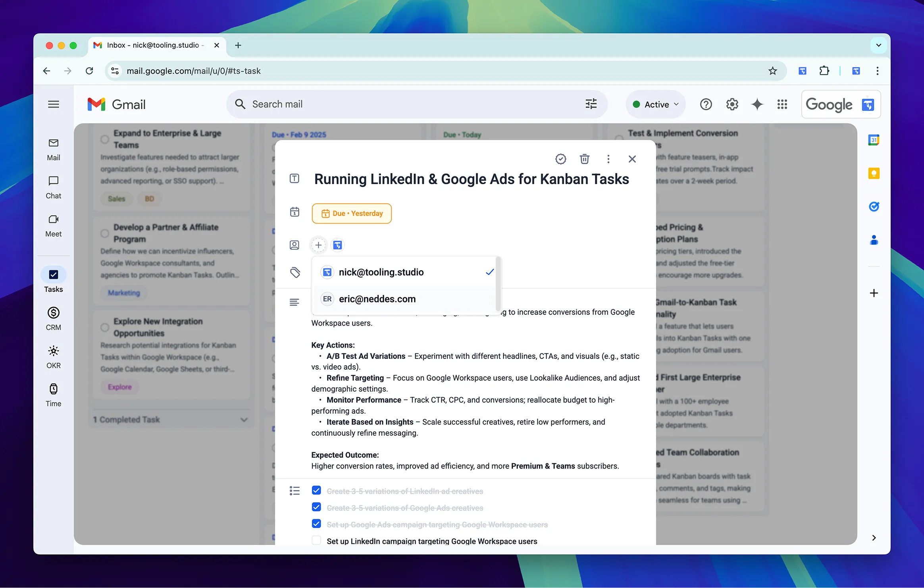Open Meet in the Gmail sidebar

click(54, 226)
